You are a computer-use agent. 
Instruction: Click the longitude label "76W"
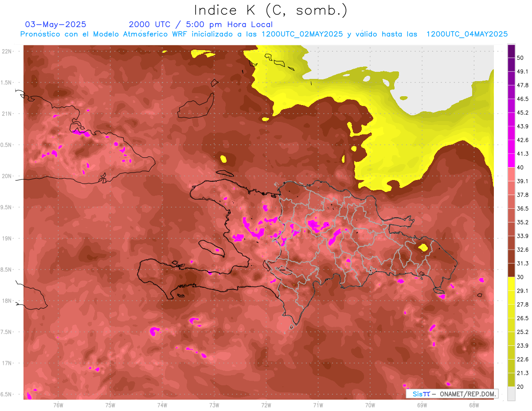click(x=58, y=405)
